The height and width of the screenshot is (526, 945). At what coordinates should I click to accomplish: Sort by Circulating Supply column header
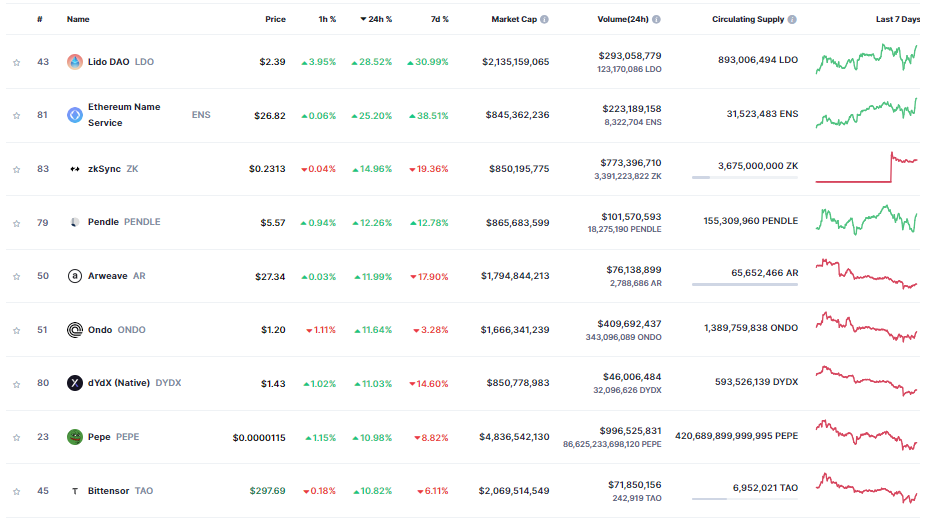(x=748, y=19)
